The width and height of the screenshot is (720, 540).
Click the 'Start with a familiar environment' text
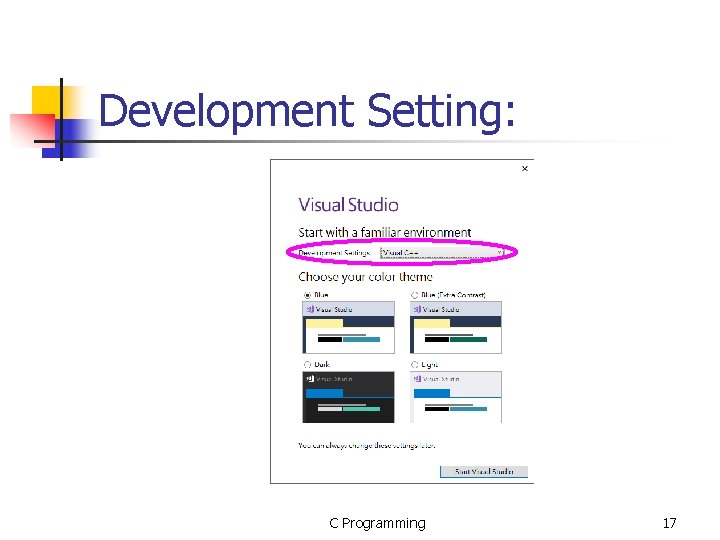385,233
